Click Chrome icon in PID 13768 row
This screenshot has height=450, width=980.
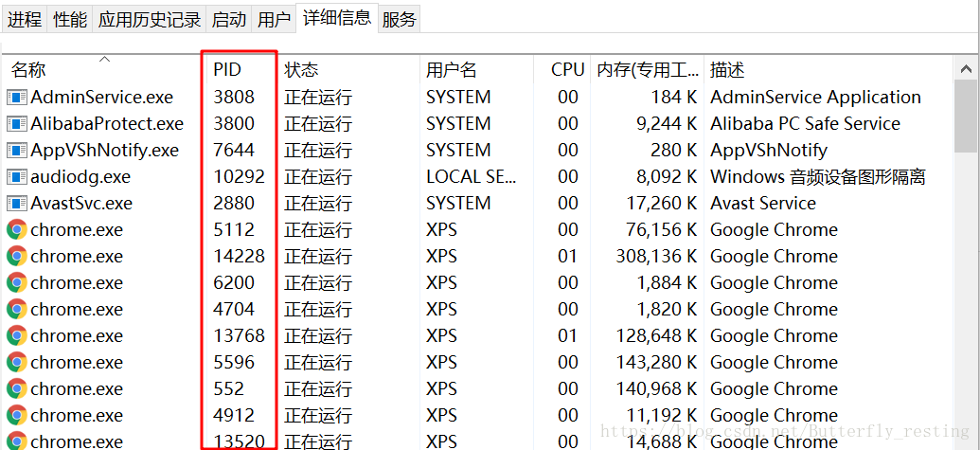(x=17, y=336)
